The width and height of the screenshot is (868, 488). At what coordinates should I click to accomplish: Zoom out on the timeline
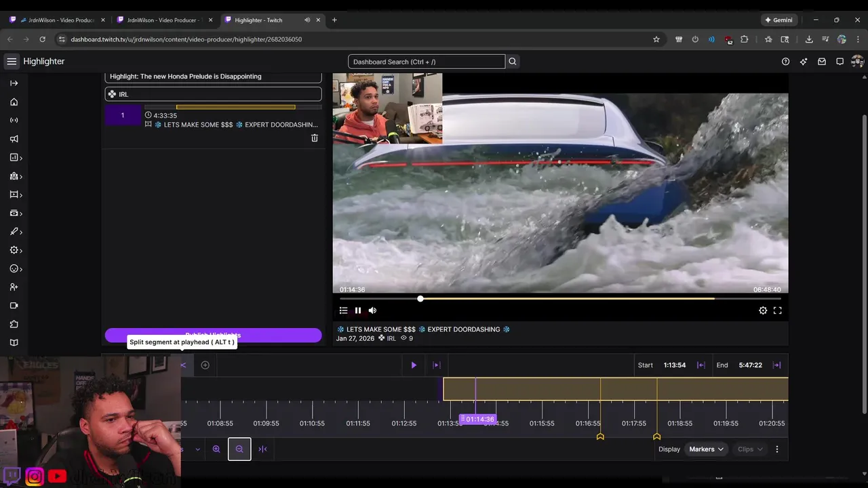(x=239, y=449)
